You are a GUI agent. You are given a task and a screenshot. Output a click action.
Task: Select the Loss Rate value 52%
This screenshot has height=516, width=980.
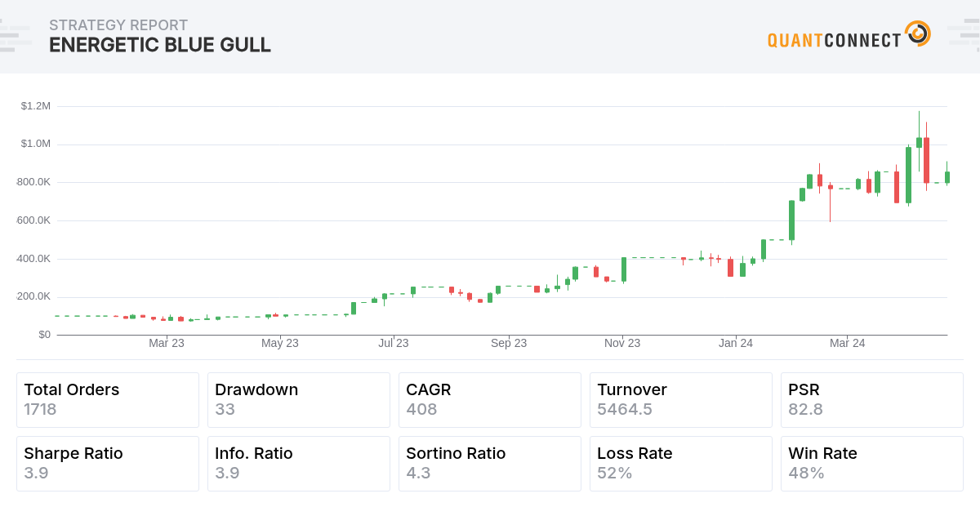[x=615, y=473]
